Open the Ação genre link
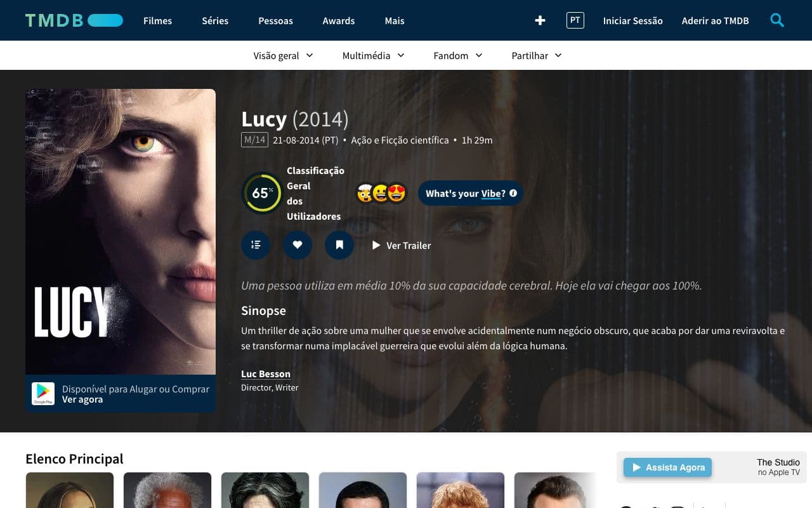The image size is (812, 508). coord(363,140)
